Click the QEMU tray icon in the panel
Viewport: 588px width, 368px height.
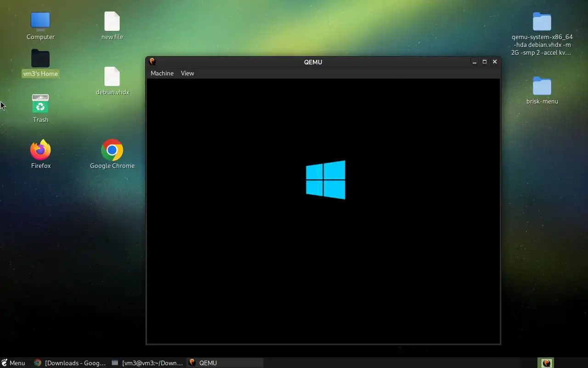click(546, 363)
